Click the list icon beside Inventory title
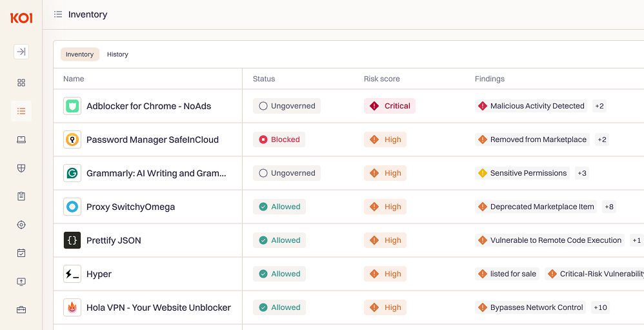Image resolution: width=644 pixels, height=330 pixels. 58,14
